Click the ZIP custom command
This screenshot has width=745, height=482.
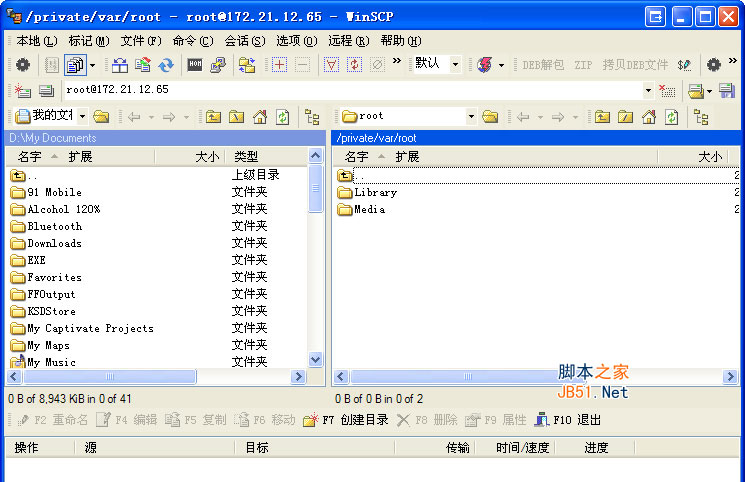click(583, 65)
